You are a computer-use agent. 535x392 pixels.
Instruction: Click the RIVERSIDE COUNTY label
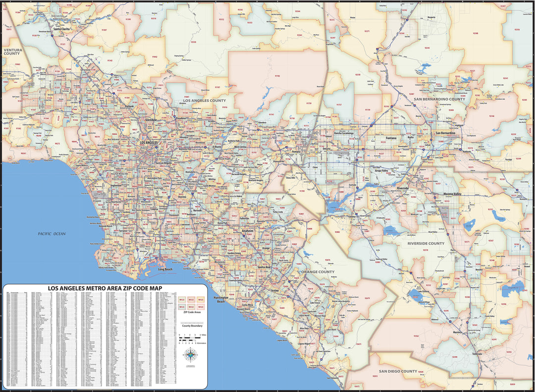427,244
